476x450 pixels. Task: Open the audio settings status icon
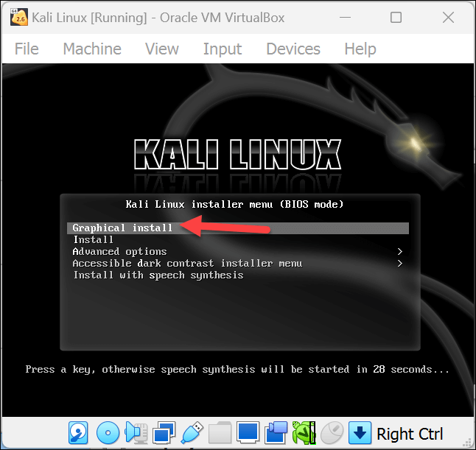(136, 433)
